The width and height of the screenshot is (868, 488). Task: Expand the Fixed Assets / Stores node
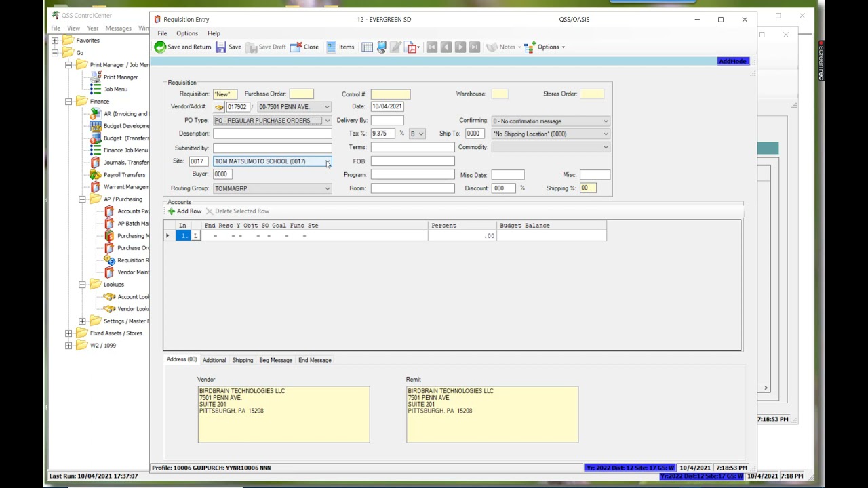pyautogui.click(x=68, y=333)
